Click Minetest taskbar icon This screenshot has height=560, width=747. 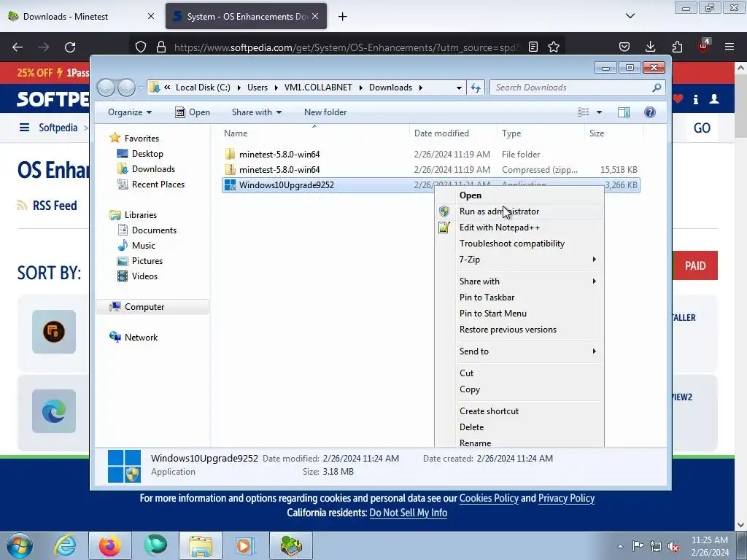[291, 546]
